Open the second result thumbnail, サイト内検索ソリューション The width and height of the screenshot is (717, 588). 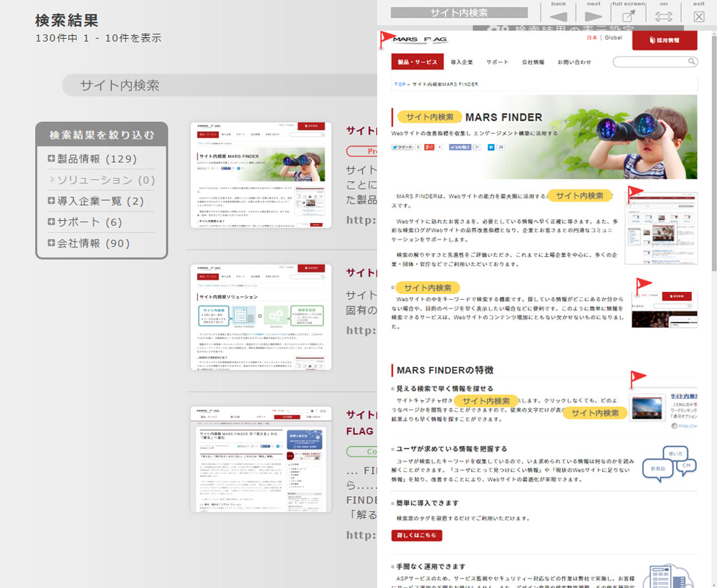[261, 318]
